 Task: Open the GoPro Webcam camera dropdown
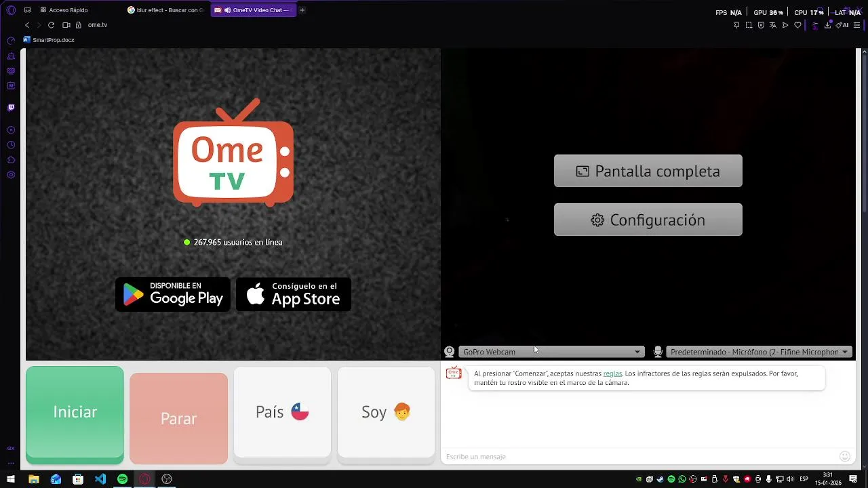[x=551, y=352]
